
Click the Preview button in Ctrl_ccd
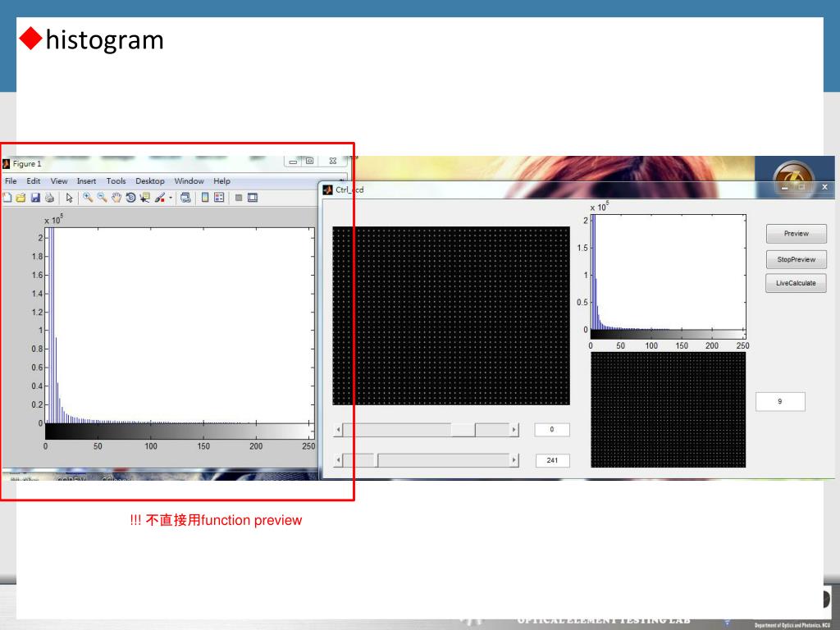tap(796, 234)
